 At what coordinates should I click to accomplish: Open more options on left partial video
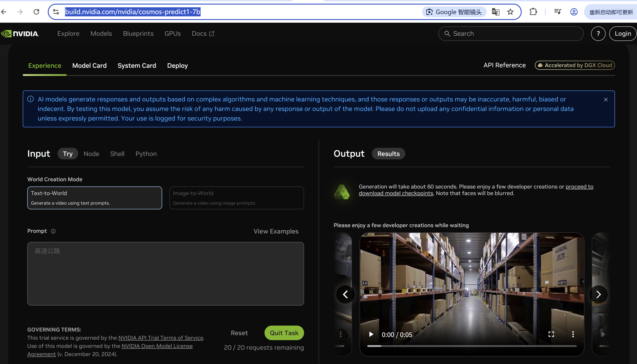click(x=340, y=334)
